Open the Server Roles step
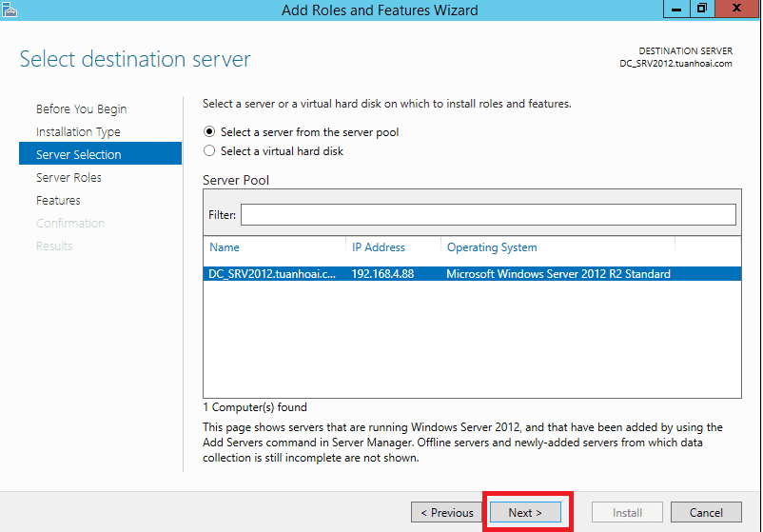 (68, 178)
